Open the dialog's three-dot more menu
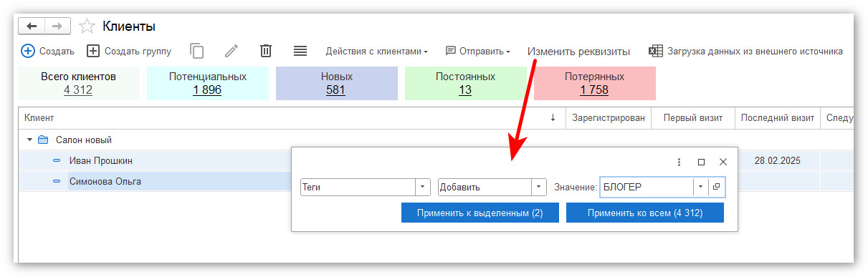This screenshot has height=277, width=868. point(679,162)
